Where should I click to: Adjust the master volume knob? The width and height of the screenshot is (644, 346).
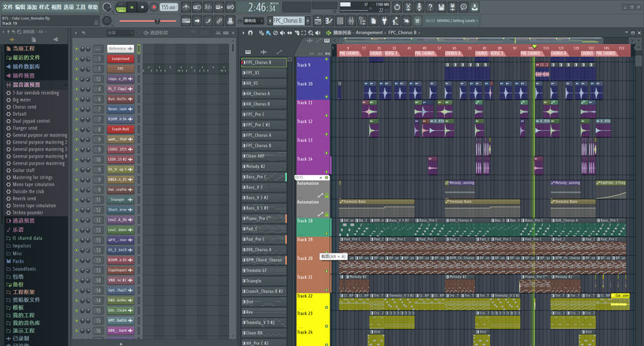(107, 7)
